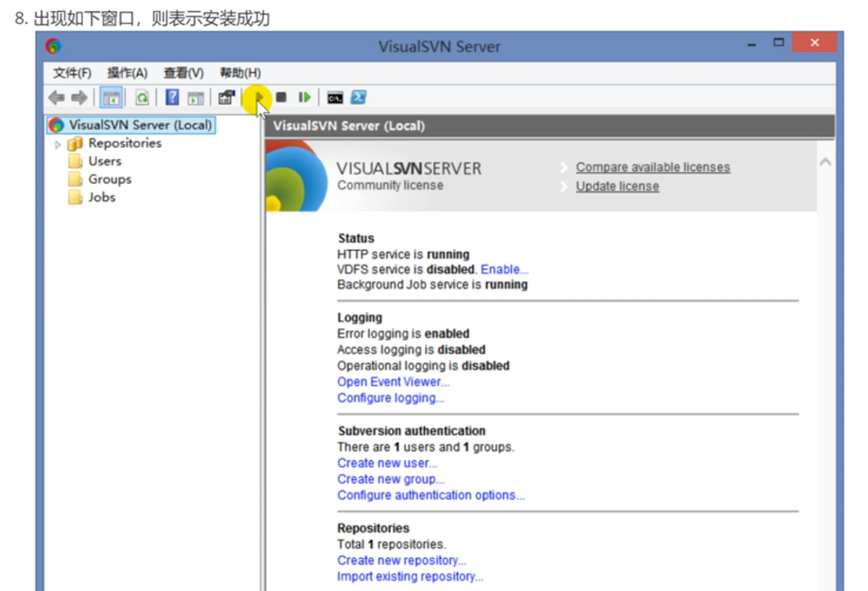Select the Repositories tree item
Viewport: 868px width, 591px height.
click(x=125, y=143)
